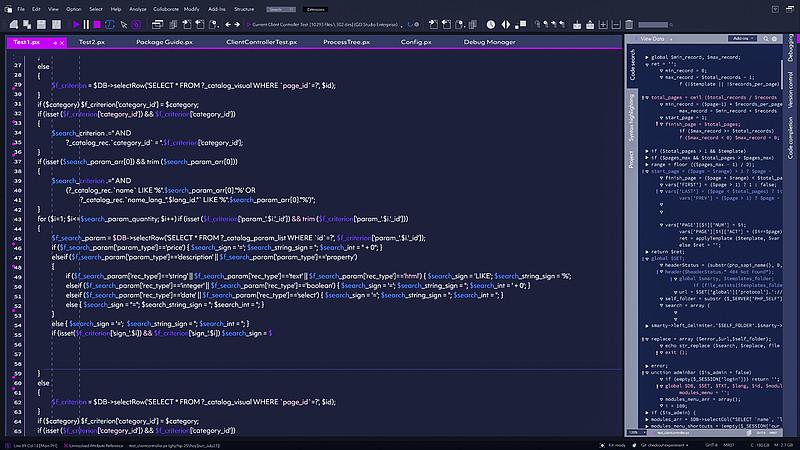Image resolution: width=800 pixels, height=450 pixels.
Task: Click the magenta Stop square icon
Action: [x=97, y=24]
